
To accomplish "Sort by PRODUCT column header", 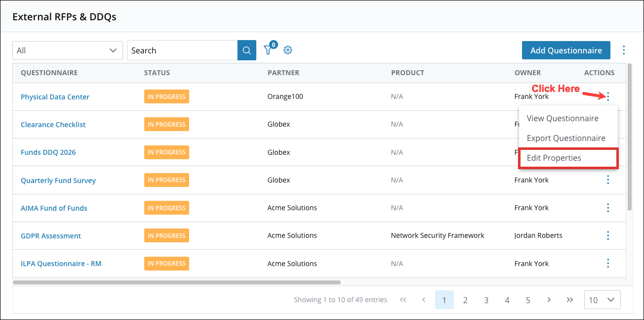I will [407, 73].
